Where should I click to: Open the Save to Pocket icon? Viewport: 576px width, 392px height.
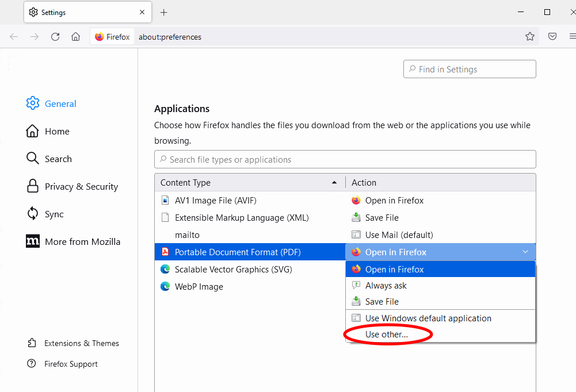point(552,37)
